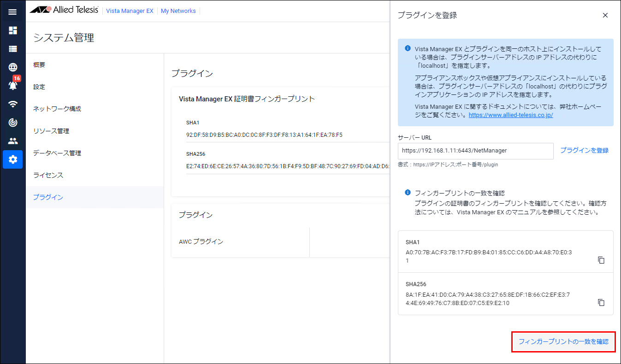Copy the SHA1 fingerprint value
The width and height of the screenshot is (621, 364).
click(601, 260)
